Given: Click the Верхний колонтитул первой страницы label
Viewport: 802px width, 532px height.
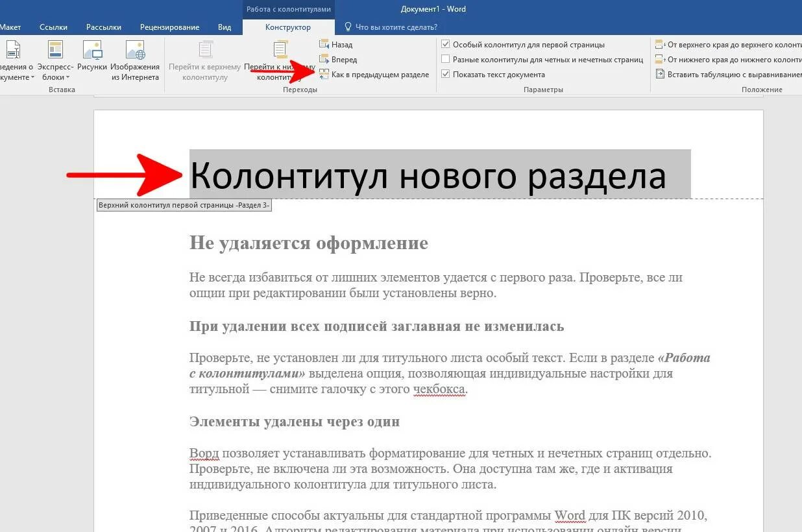Looking at the screenshot, I should coord(184,206).
